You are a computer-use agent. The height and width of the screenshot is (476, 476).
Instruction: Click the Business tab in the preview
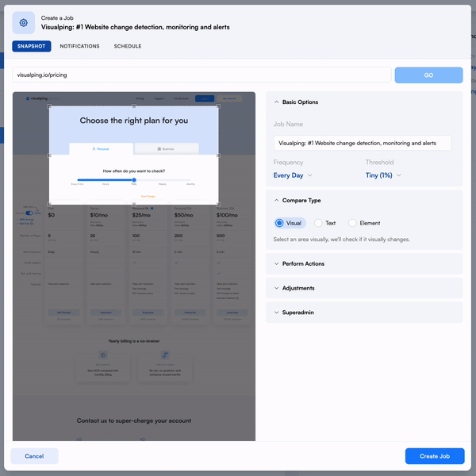(x=167, y=149)
